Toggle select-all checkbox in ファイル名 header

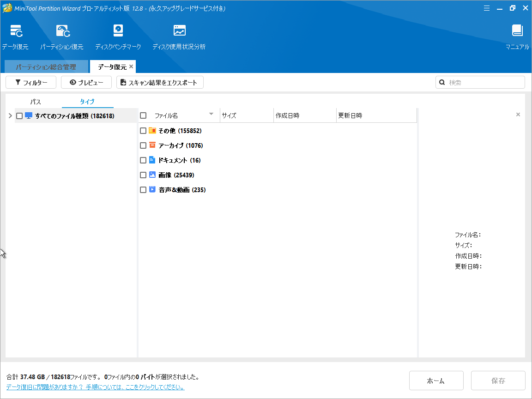[x=143, y=115]
